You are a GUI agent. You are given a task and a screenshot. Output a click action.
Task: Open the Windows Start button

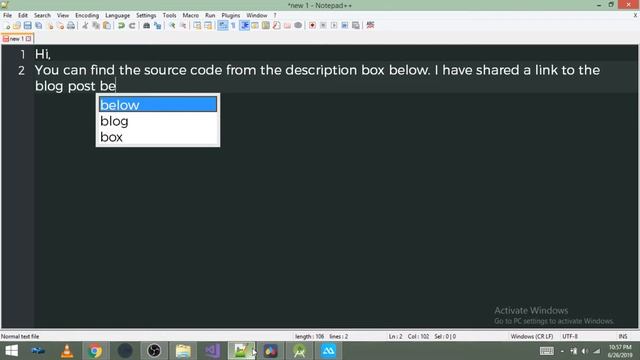pos(12,351)
